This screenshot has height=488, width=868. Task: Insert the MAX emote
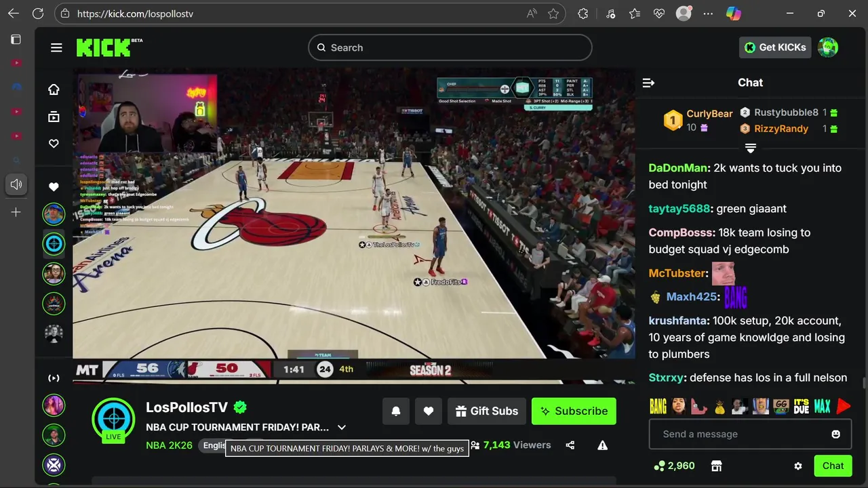[823, 407]
